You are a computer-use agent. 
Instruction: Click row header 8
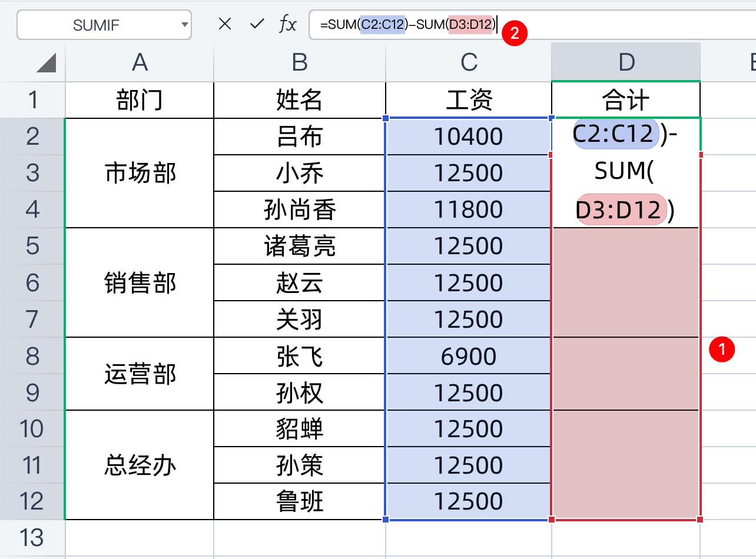pos(32,356)
